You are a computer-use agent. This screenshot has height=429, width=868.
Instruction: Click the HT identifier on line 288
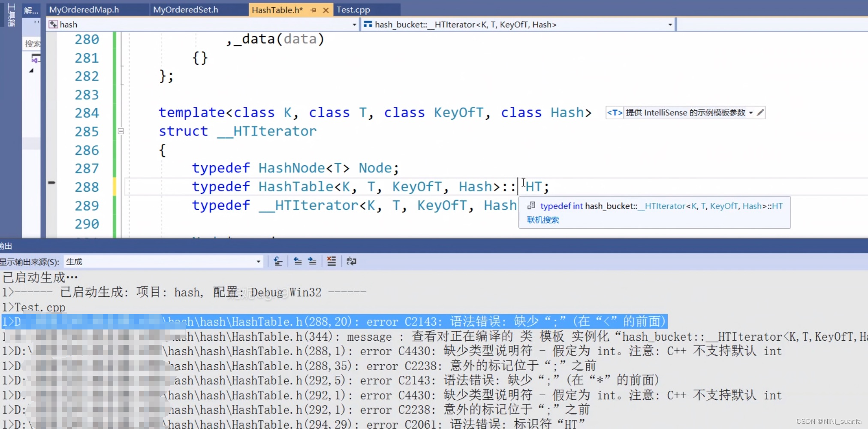pos(534,187)
